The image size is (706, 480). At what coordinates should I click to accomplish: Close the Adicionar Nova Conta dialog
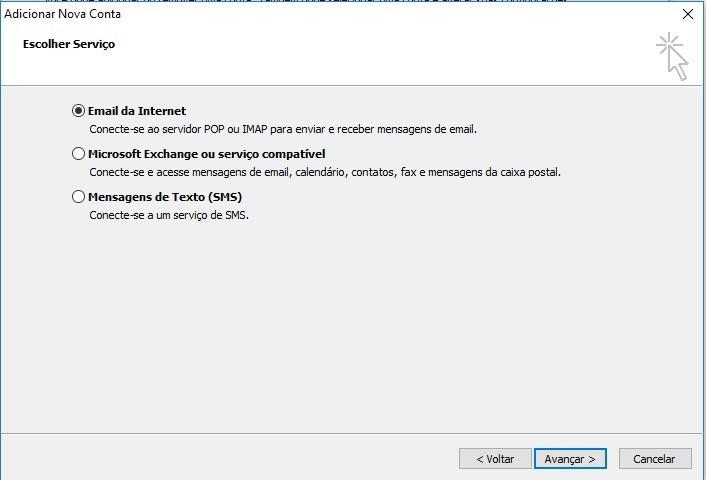tap(688, 14)
